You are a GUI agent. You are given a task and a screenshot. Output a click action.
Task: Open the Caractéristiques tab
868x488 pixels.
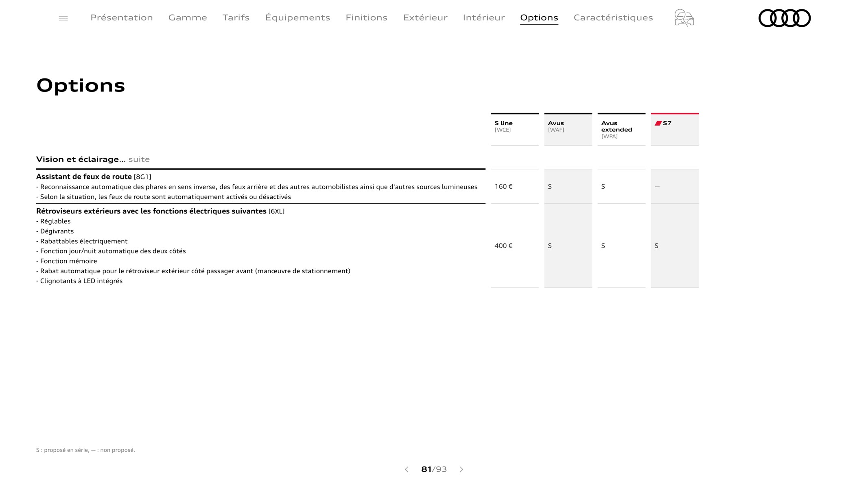pos(613,17)
